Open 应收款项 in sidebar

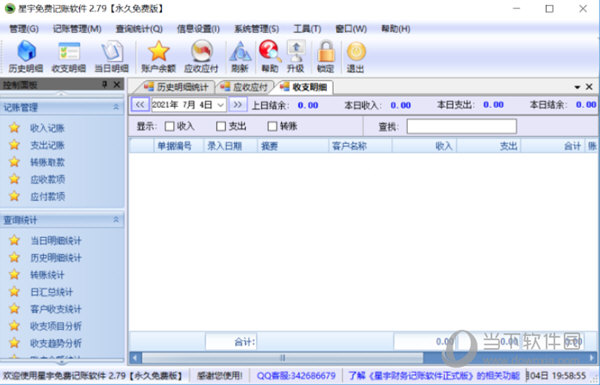(x=47, y=179)
